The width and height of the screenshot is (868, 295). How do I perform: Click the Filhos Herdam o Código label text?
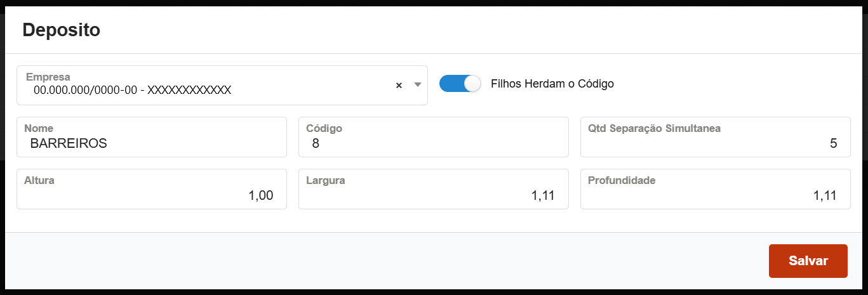pos(552,84)
